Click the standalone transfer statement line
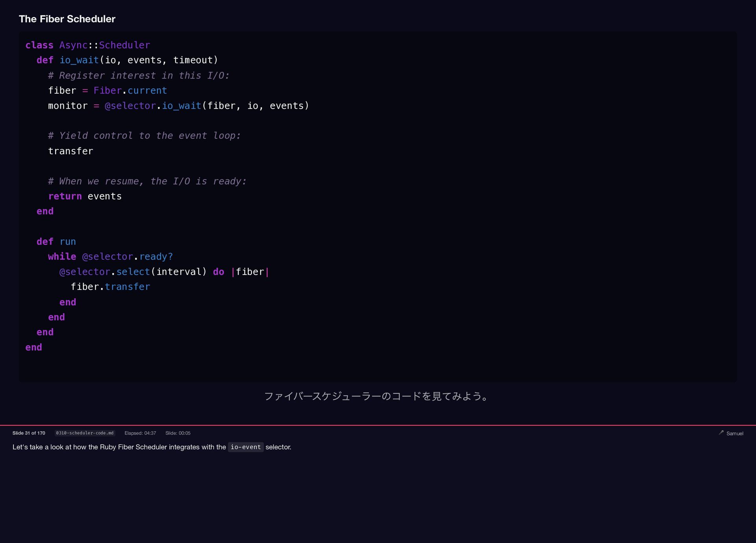This screenshot has width=756, height=543. click(x=70, y=151)
